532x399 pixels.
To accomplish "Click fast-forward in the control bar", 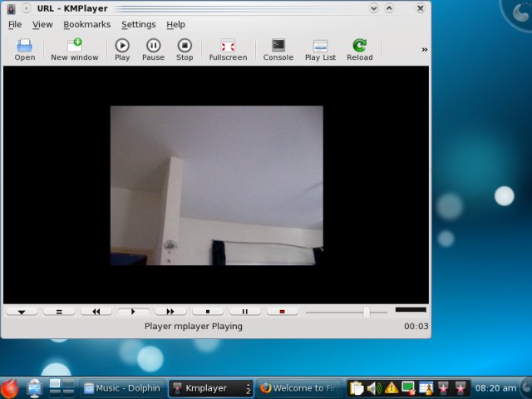I will [x=170, y=312].
